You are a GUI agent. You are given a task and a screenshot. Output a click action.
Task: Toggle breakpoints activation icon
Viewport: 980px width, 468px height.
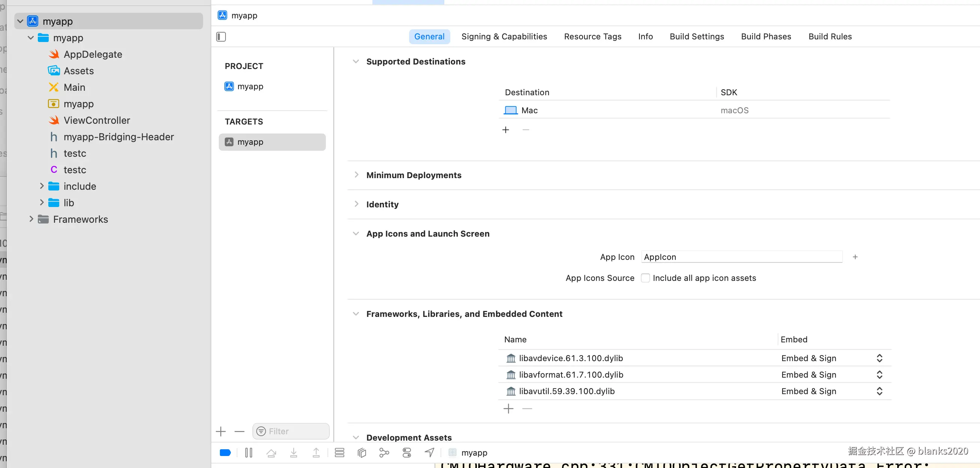[225, 452]
